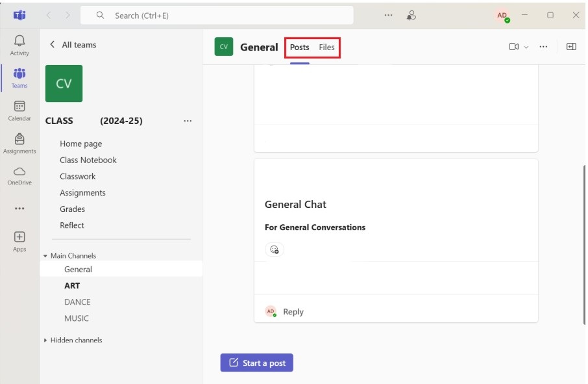Viewport: 588px width, 384px height.
Task: Go back with the left arrow in the title bar
Action: tap(49, 15)
